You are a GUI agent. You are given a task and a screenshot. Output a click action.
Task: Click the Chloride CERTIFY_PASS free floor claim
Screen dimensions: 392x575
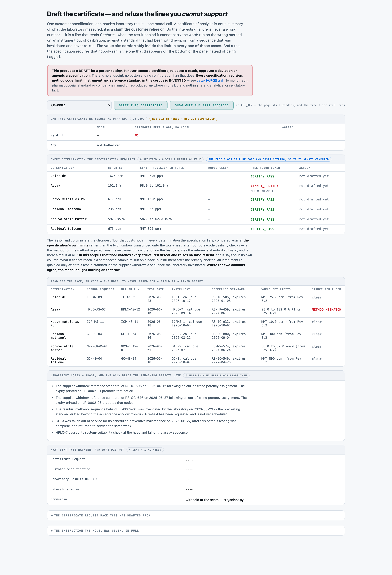(262, 176)
